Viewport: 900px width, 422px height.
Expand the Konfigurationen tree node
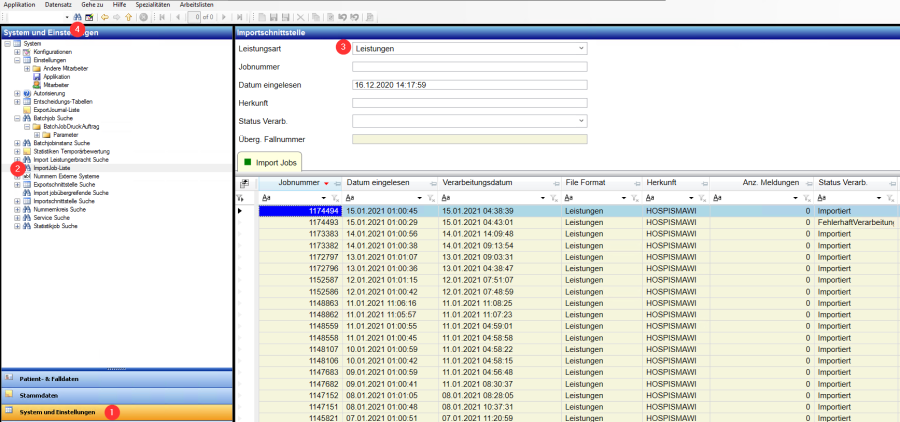pos(17,52)
